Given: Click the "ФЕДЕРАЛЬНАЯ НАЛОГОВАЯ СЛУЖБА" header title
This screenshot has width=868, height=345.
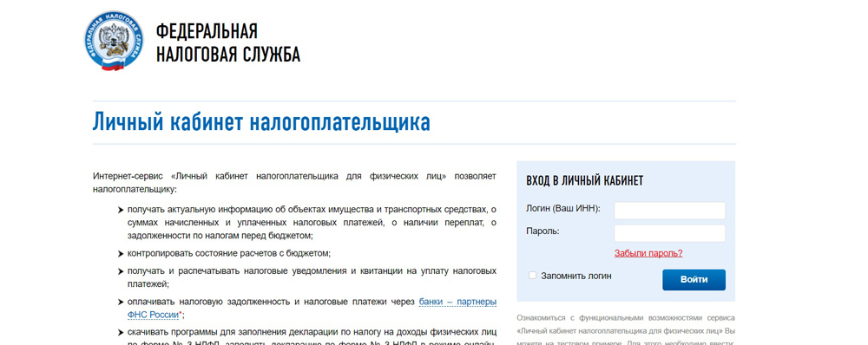Looking at the screenshot, I should click(x=228, y=42).
